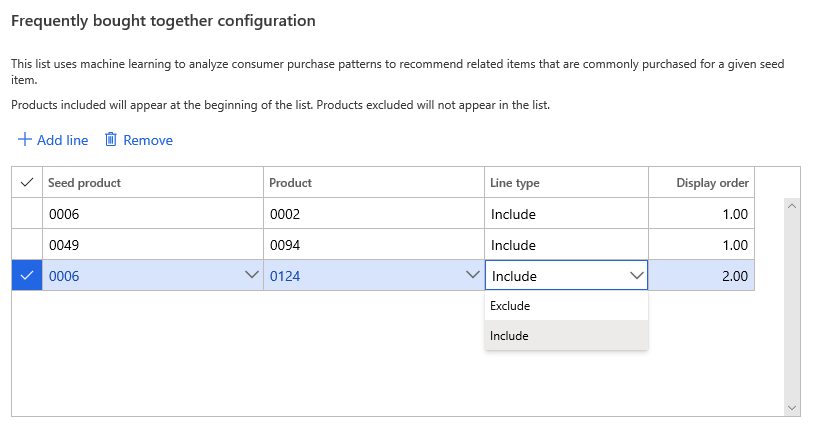Viewport: 840px width, 434px height.
Task: Choose Include from the line type list
Action: (510, 336)
